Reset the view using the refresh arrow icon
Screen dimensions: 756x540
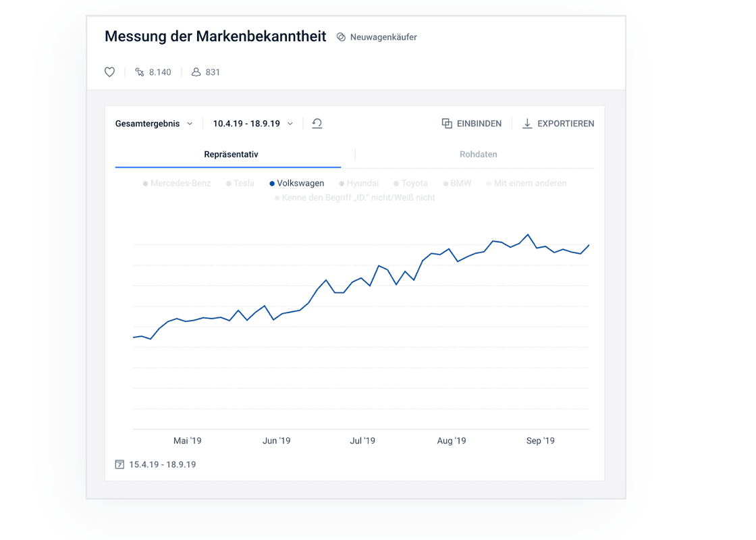[317, 124]
